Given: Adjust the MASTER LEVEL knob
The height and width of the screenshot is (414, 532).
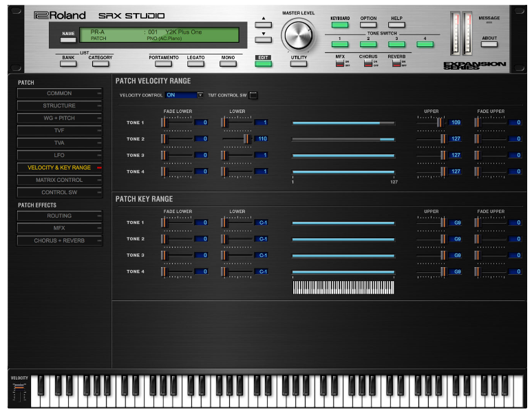Looking at the screenshot, I should tap(298, 35).
